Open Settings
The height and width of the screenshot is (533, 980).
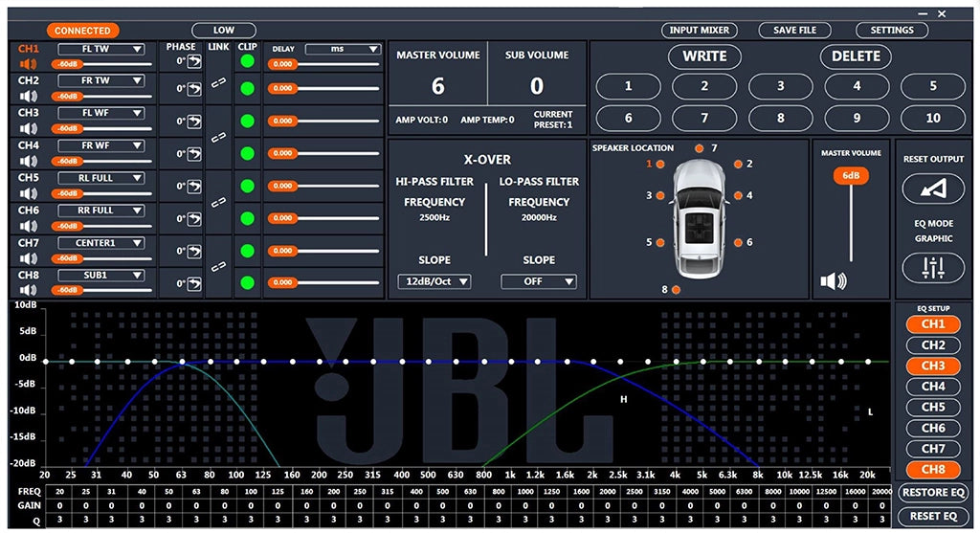click(x=892, y=30)
